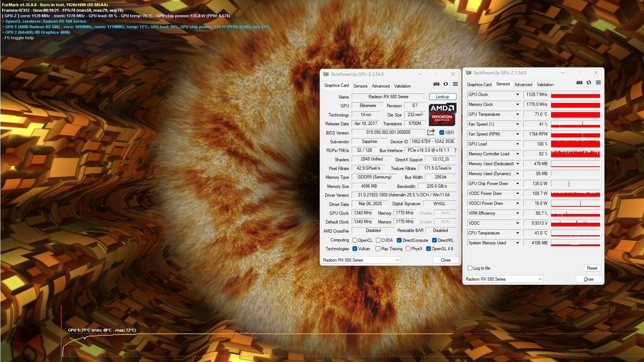The image size is (644, 362).
Task: Switch to the Advanced tab in Graphics Card window
Action: pos(380,86)
